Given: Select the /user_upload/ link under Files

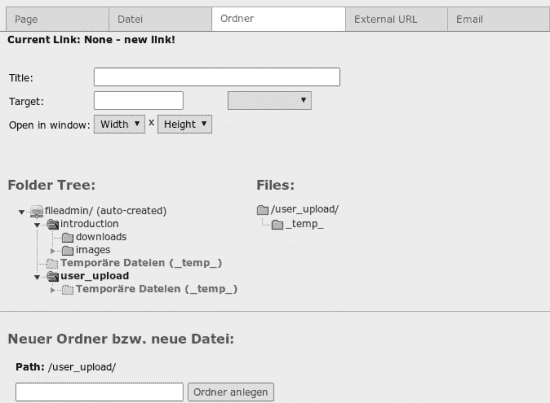Looking at the screenshot, I should [x=304, y=209].
